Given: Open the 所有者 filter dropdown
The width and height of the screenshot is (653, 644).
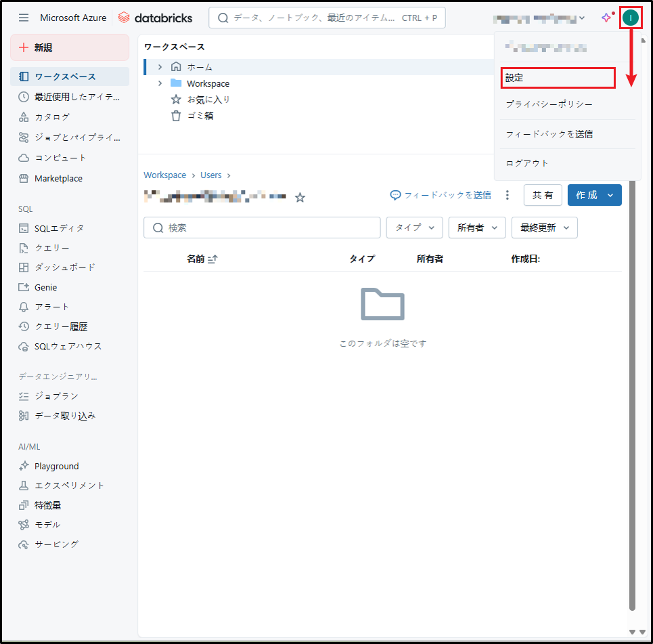Looking at the screenshot, I should pos(477,228).
